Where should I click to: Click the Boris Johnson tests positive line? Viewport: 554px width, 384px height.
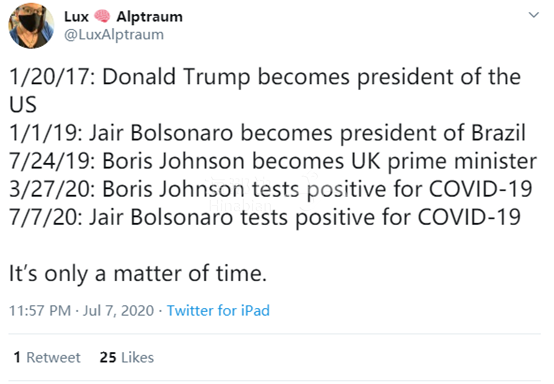(x=270, y=189)
